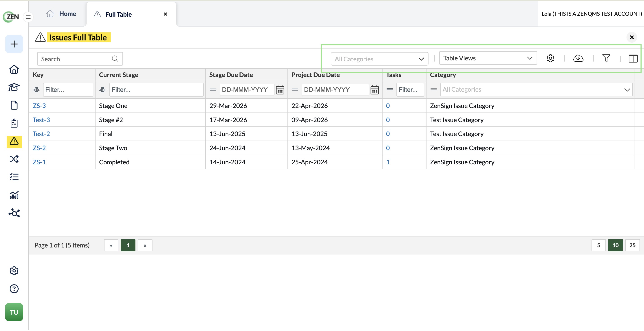Viewport: 644px width, 331px height.
Task: Select the Full Table tab
Action: (x=118, y=14)
